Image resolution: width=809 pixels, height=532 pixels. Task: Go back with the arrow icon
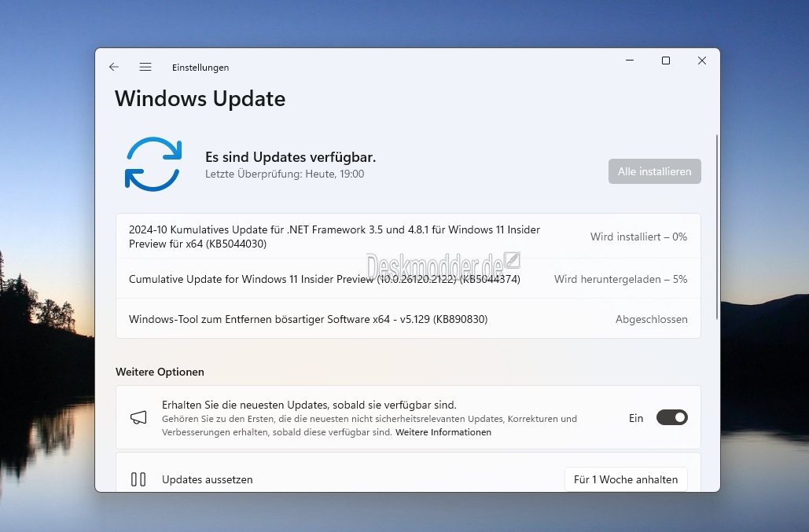(114, 67)
